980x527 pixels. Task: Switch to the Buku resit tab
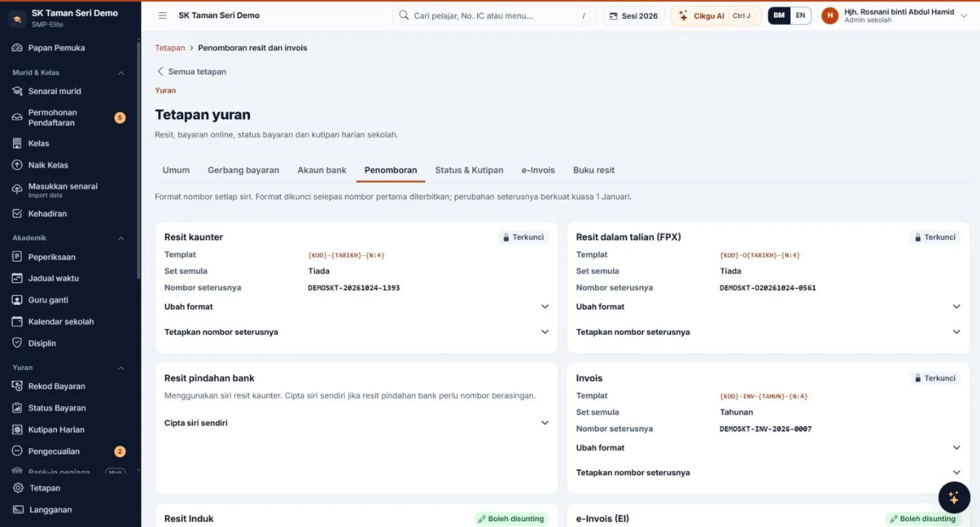[594, 170]
